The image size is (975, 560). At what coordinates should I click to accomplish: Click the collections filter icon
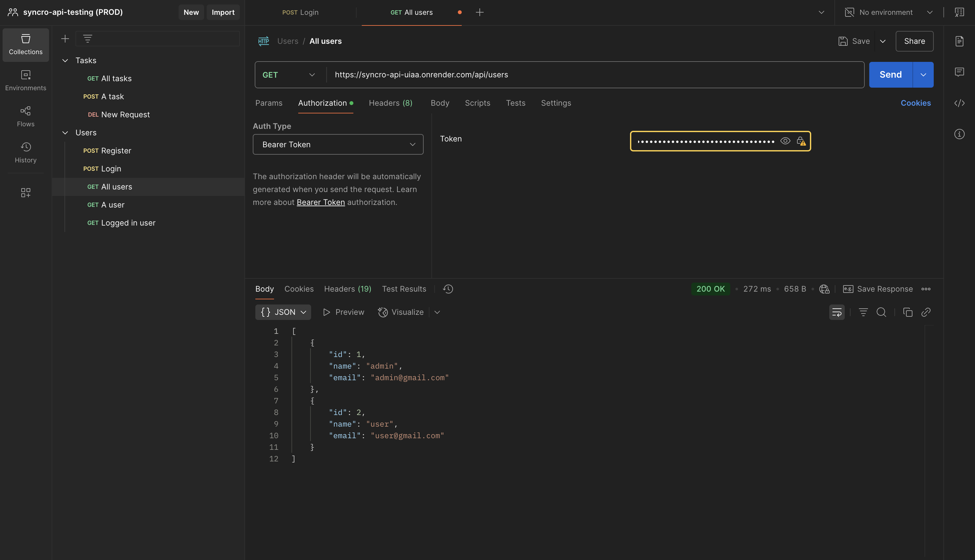[x=88, y=38]
